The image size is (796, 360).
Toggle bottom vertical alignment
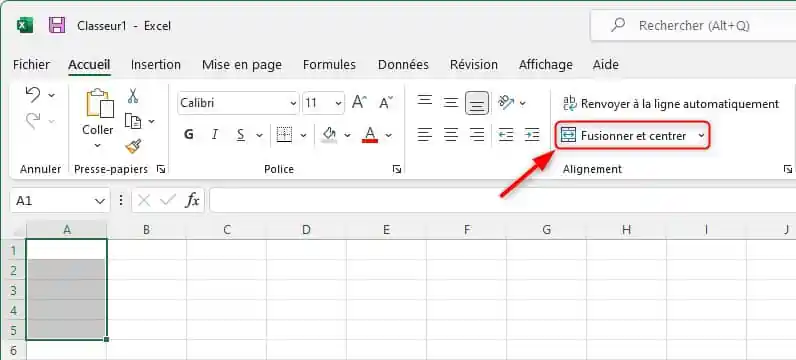477,103
